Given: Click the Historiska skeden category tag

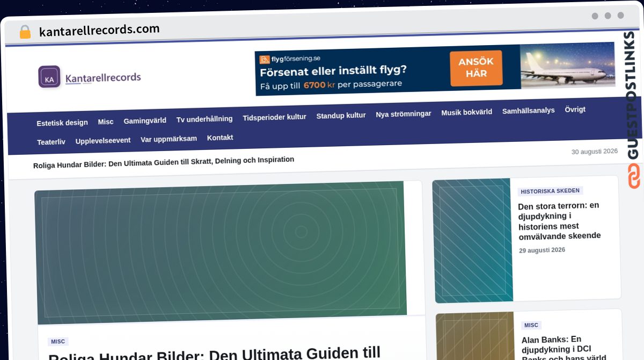Looking at the screenshot, I should pyautogui.click(x=550, y=191).
